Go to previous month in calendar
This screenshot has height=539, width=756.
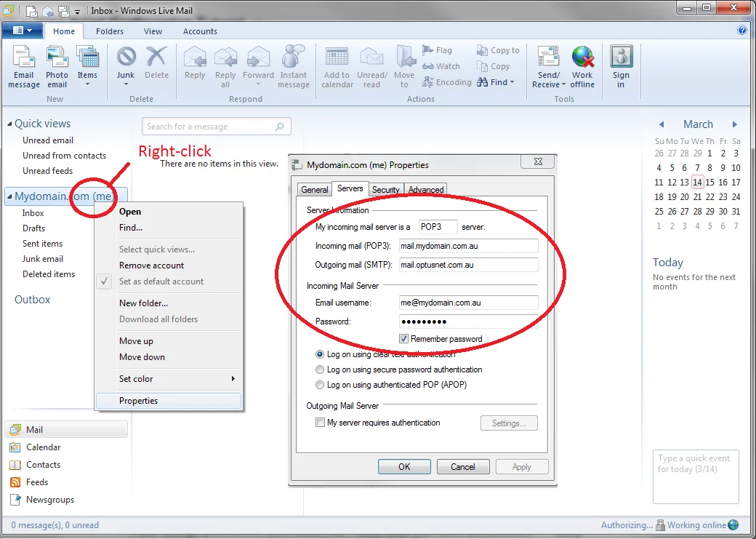pos(661,124)
